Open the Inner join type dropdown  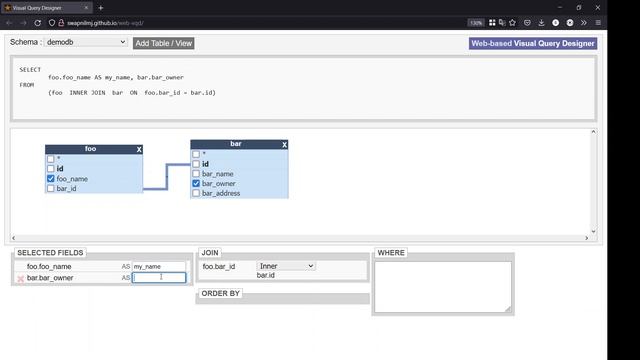point(286,266)
